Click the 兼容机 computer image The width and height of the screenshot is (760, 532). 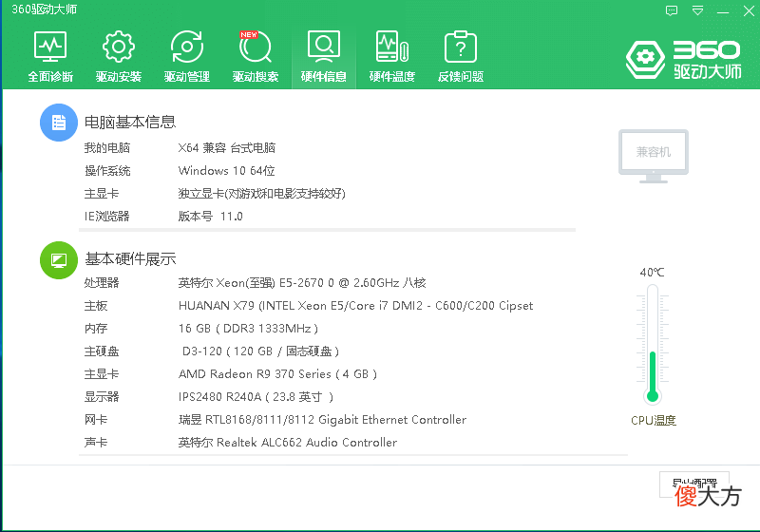coord(654,156)
